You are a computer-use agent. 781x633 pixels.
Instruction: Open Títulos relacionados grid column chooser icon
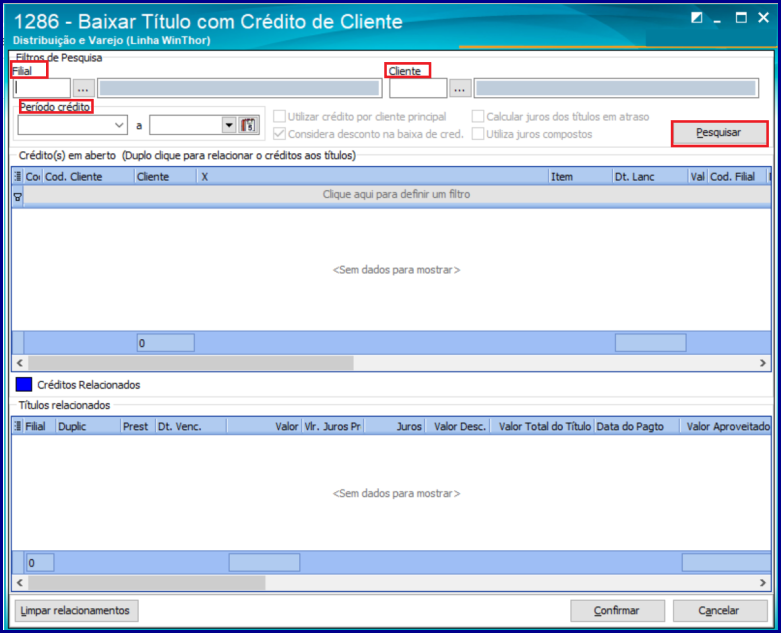(18, 426)
